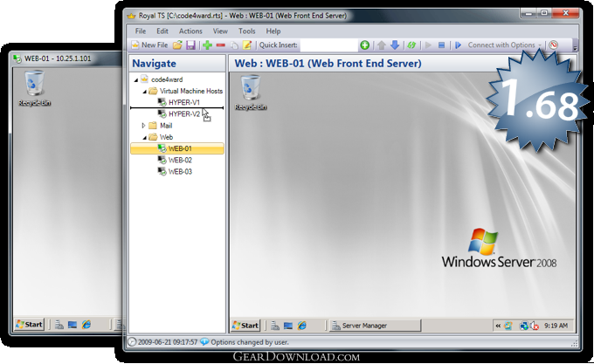Select the highlighted WEB-01 connection

click(x=177, y=148)
